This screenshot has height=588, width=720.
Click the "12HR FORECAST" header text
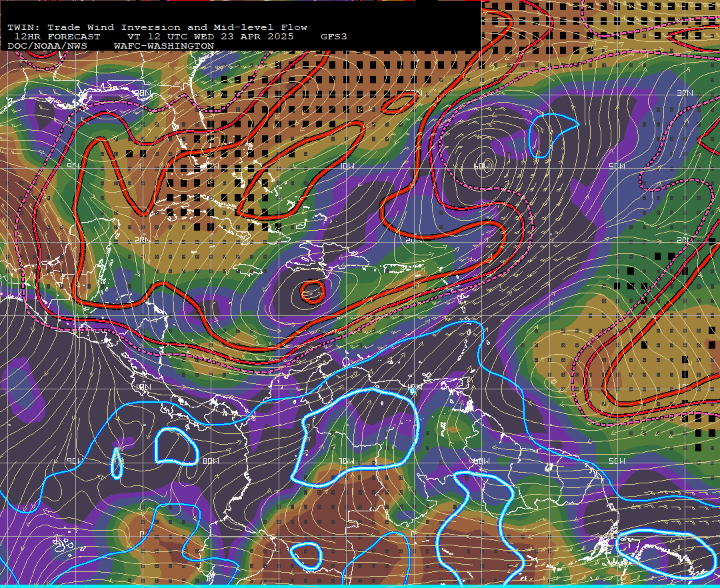pyautogui.click(x=57, y=37)
